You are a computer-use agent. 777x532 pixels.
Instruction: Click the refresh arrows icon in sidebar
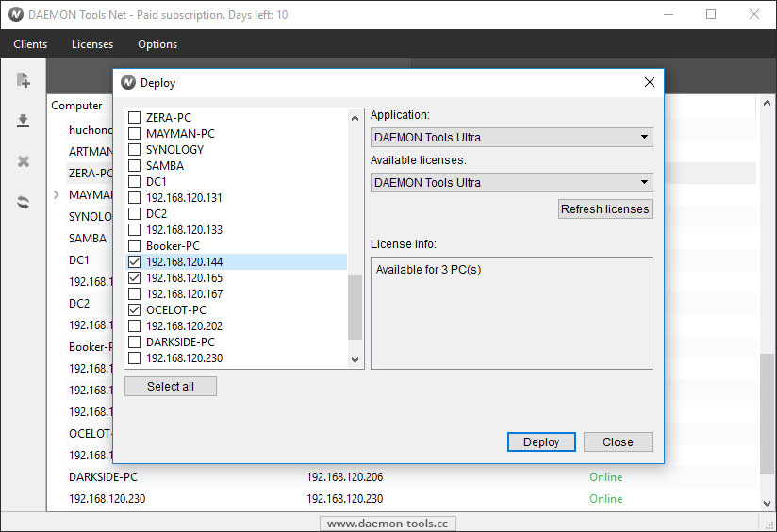(x=24, y=202)
